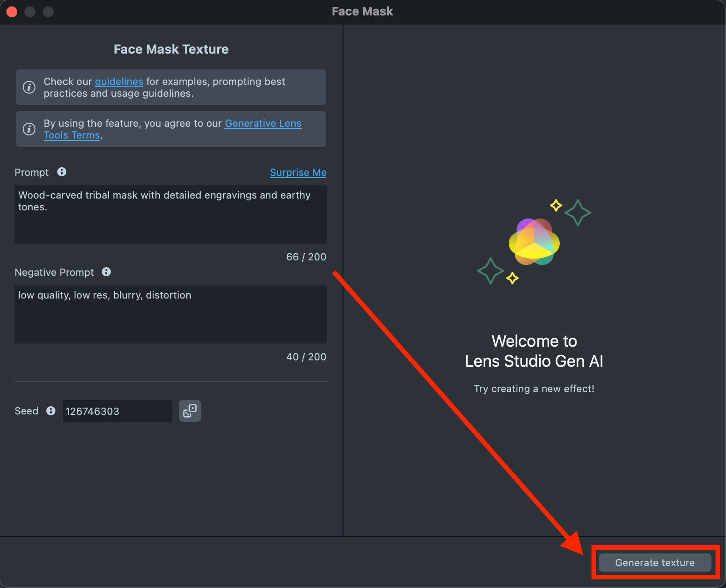Click the info icon next to Prompt
Viewport: 726px width, 588px height.
pos(62,172)
